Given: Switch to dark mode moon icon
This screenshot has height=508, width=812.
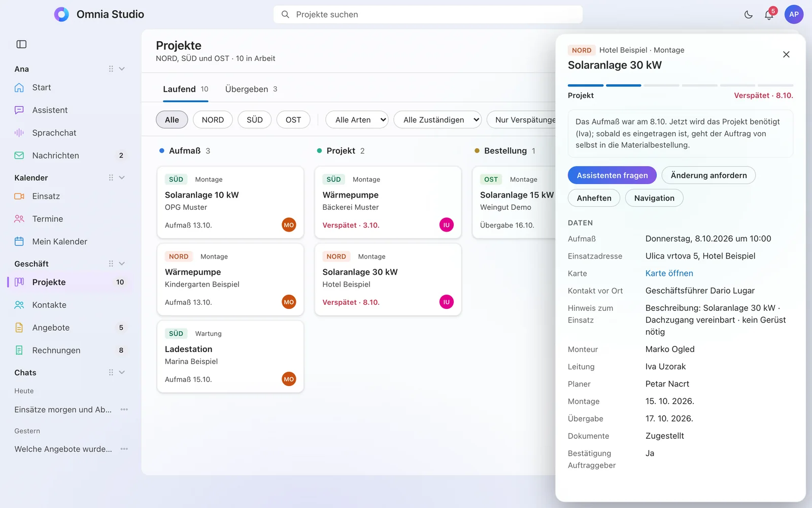Looking at the screenshot, I should coord(748,14).
